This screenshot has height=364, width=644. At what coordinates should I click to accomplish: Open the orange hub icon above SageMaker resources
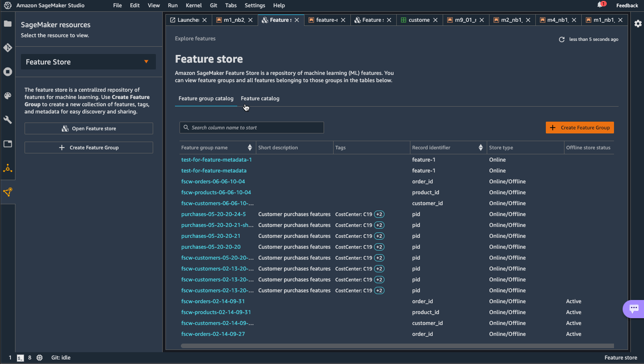pyautogui.click(x=8, y=168)
